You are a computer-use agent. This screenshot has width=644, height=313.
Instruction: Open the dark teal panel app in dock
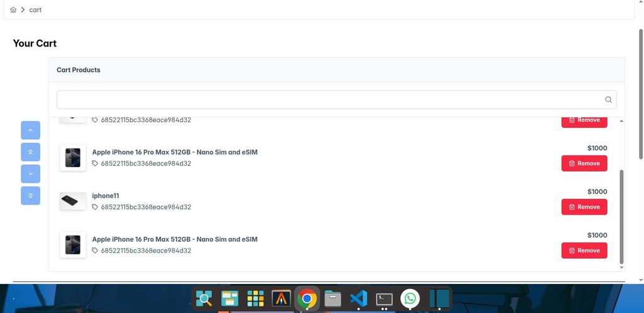439,298
